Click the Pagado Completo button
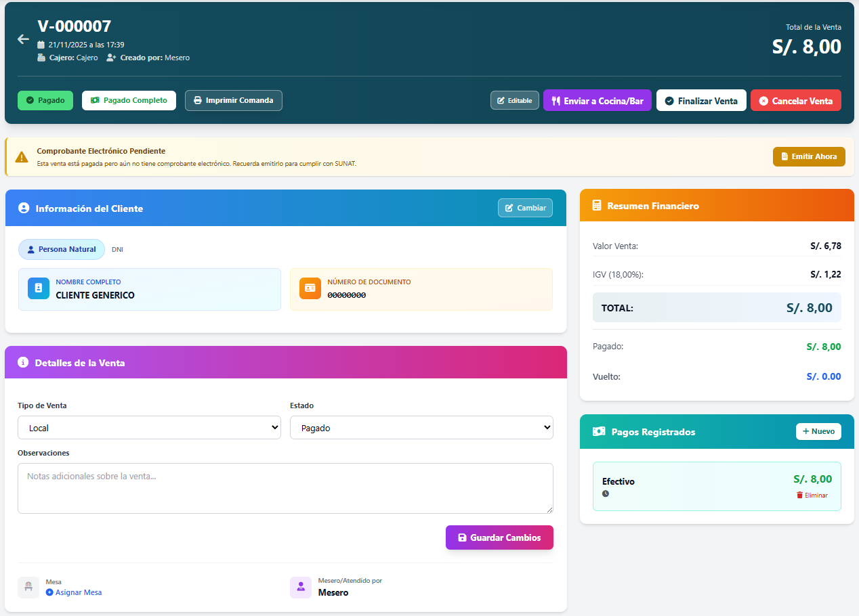 (129, 100)
